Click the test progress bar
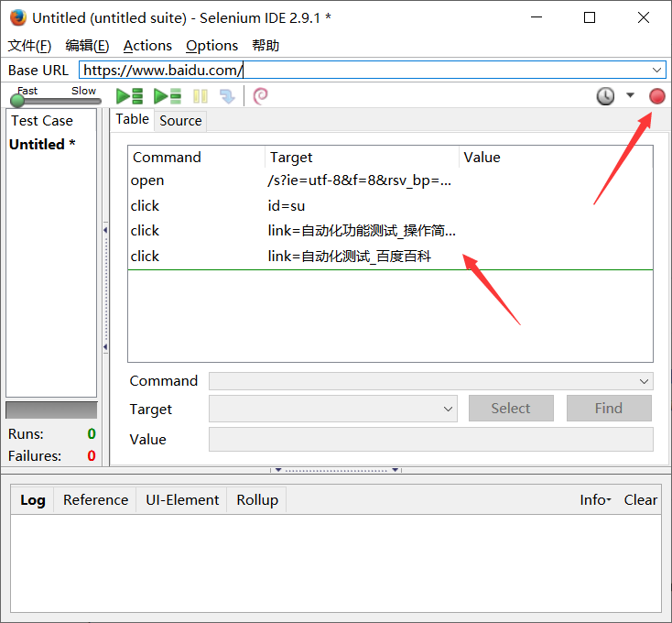 click(x=51, y=410)
